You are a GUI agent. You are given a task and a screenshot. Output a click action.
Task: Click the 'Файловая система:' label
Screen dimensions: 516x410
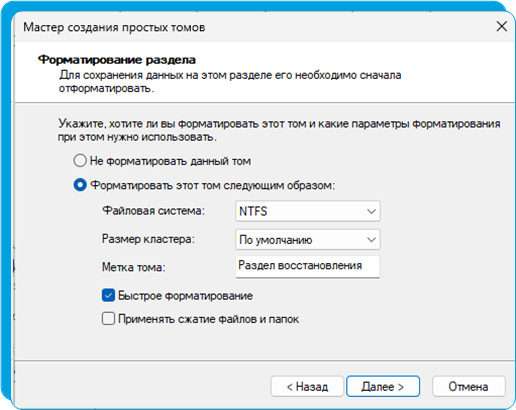click(153, 211)
